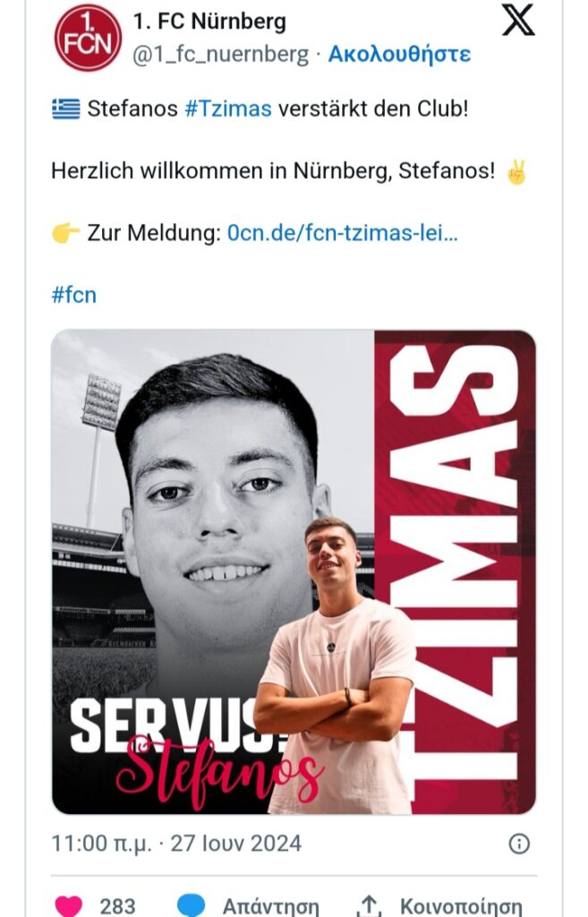Click the share arrow icon

click(370, 905)
